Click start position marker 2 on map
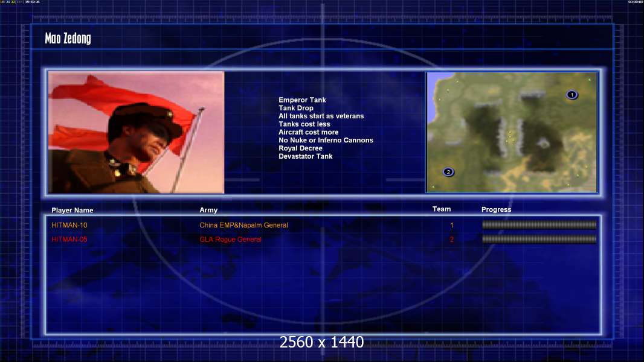 coord(448,172)
